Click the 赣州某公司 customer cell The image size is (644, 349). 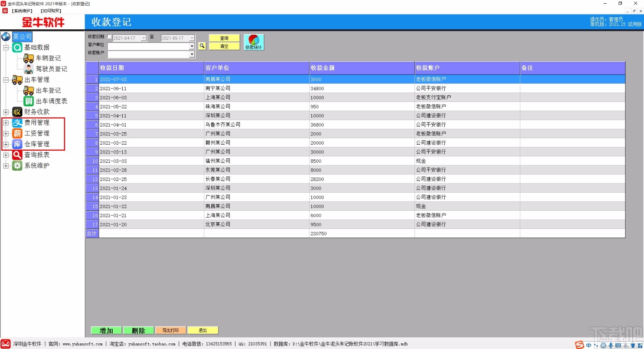[257, 143]
